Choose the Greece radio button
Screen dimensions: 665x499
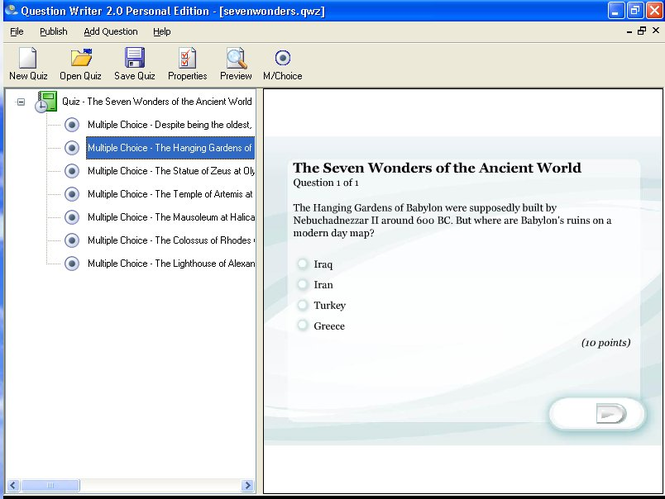point(302,325)
